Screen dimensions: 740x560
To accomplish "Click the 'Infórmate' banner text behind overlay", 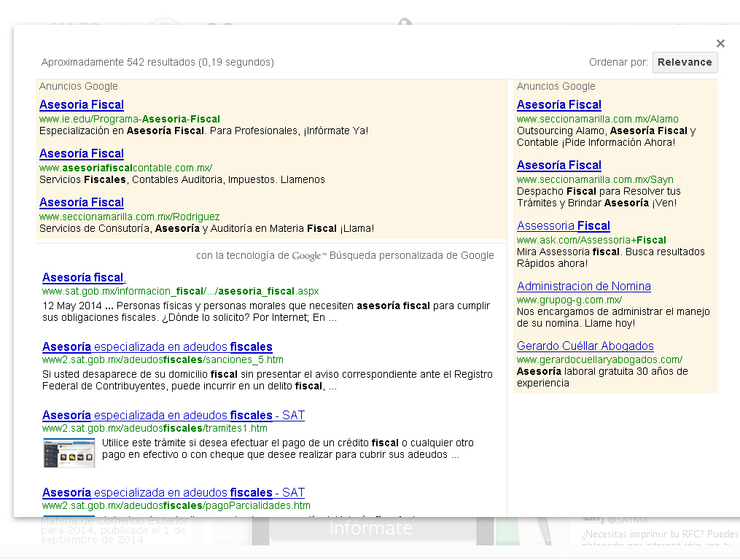I will pos(370,528).
